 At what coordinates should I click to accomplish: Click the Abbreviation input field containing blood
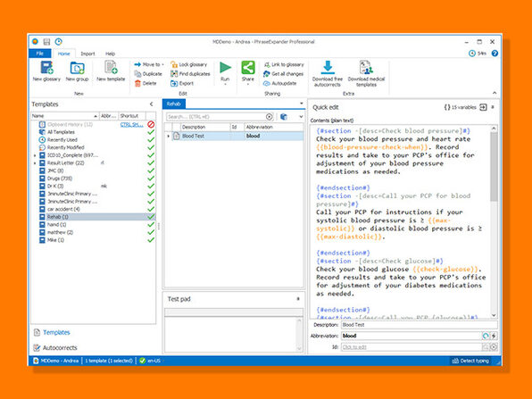click(x=411, y=336)
